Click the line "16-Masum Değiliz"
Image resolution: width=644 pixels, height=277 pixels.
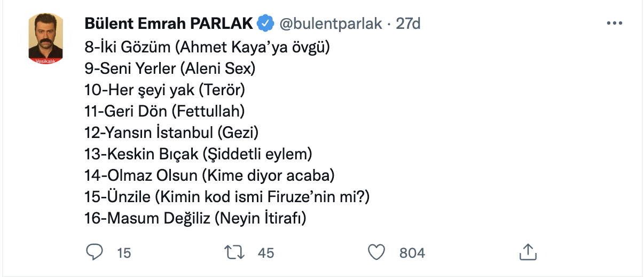pyautogui.click(x=195, y=218)
